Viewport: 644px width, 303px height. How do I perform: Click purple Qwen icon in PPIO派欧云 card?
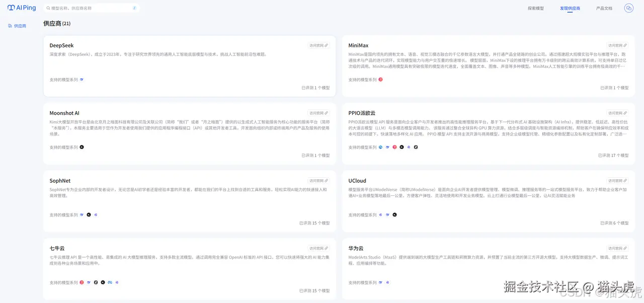coord(409,147)
